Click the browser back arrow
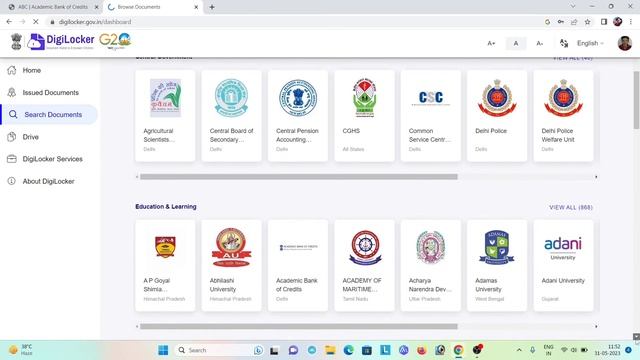The width and height of the screenshot is (640, 360). [9, 22]
